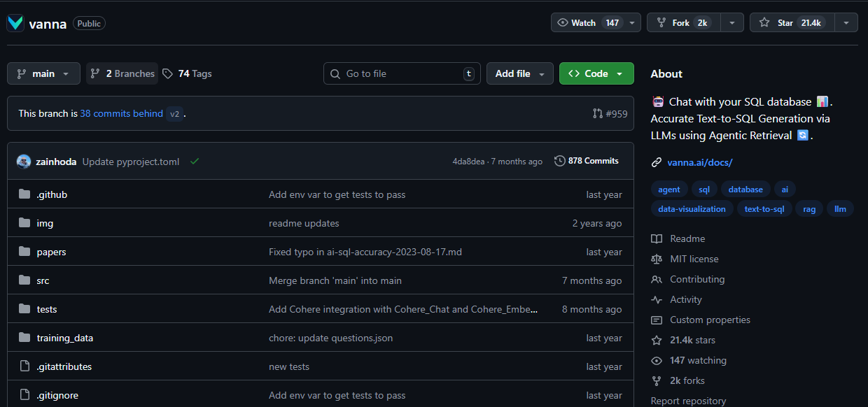
Task: Open the vanna.ai/docs/ website link
Action: click(x=700, y=162)
